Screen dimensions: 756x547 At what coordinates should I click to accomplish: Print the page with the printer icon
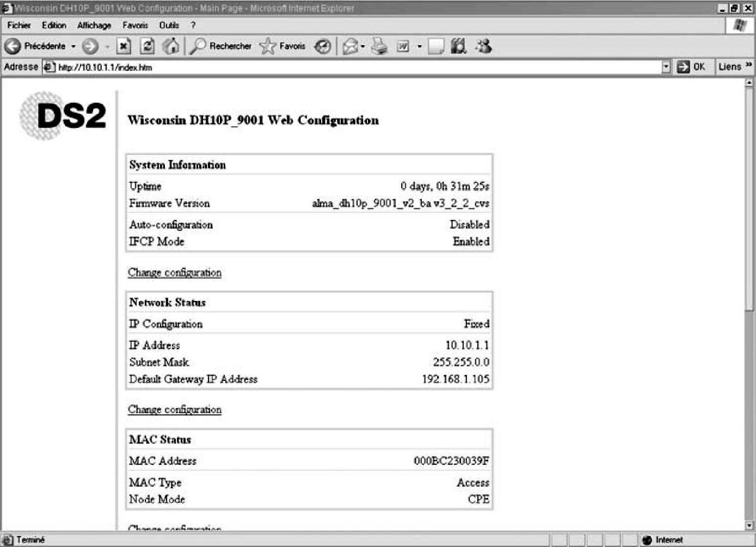[x=379, y=46]
